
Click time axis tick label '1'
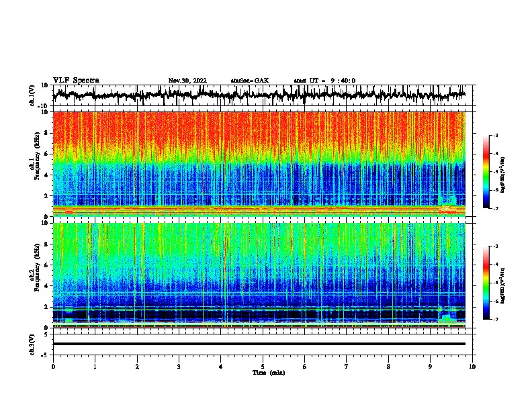pos(95,366)
